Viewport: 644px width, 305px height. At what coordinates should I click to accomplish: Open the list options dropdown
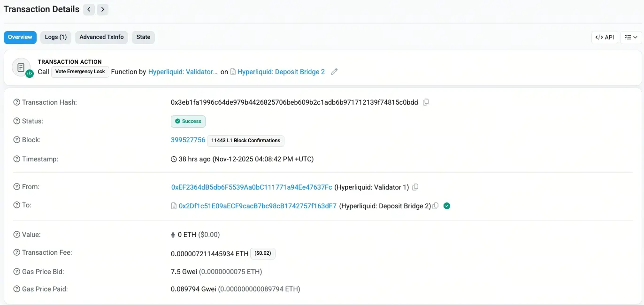631,38
